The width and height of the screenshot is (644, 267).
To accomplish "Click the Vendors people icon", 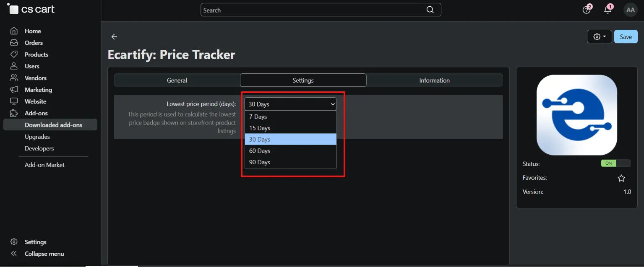I will click(x=14, y=78).
